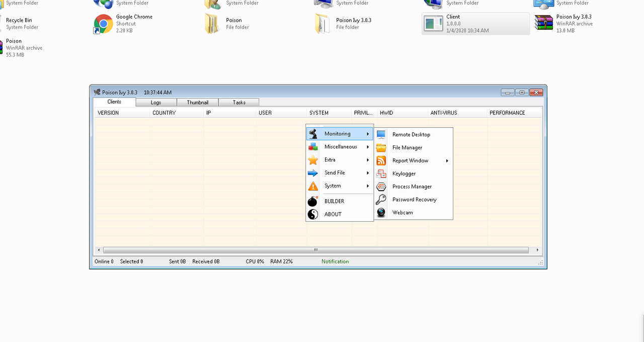Click the horizontal scrollbar thumb in client list
Screen dimensions: 644x342
point(315,250)
